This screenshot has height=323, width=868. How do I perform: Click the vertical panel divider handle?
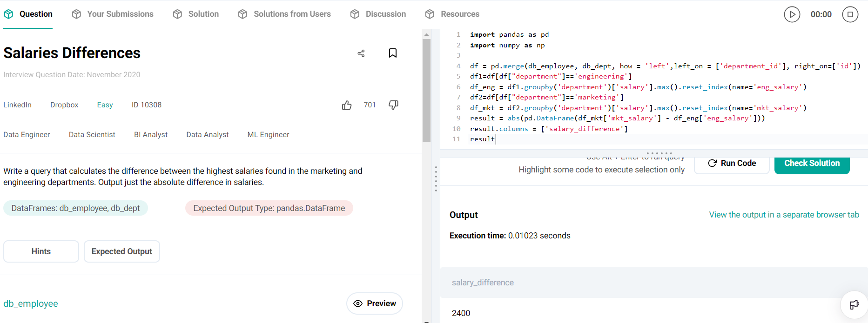436,179
